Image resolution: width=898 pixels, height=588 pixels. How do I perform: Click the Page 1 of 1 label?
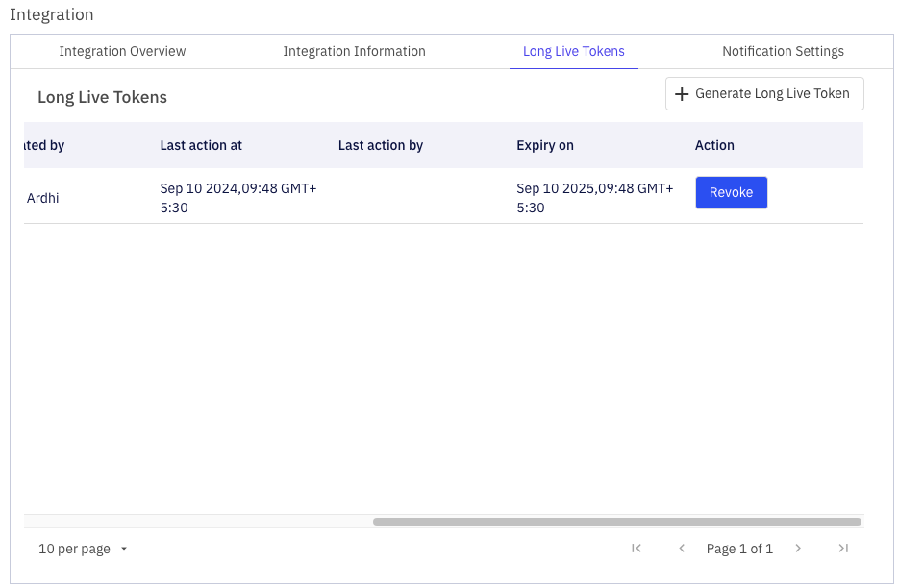click(739, 548)
